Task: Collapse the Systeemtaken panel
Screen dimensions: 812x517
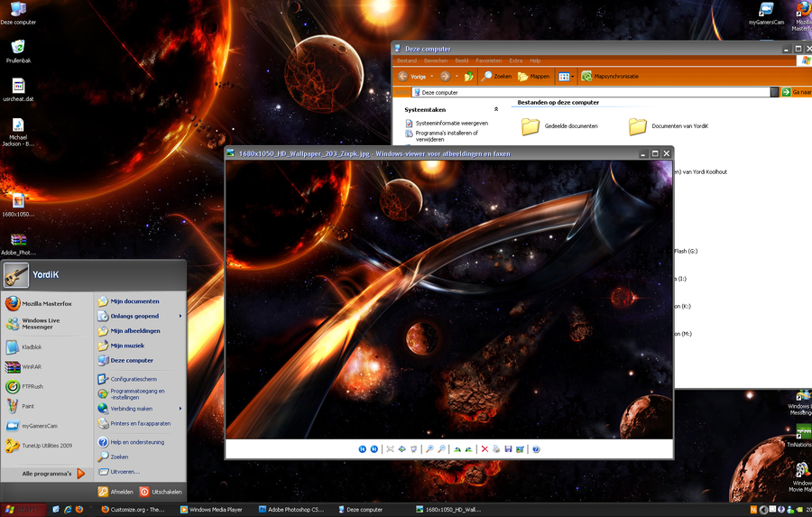Action: (496, 109)
